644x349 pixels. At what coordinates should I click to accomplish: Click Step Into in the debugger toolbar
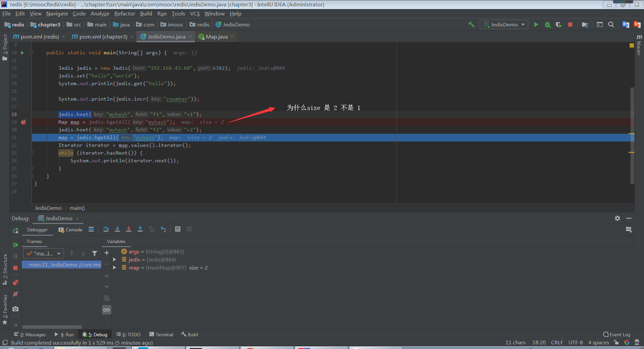pyautogui.click(x=117, y=229)
